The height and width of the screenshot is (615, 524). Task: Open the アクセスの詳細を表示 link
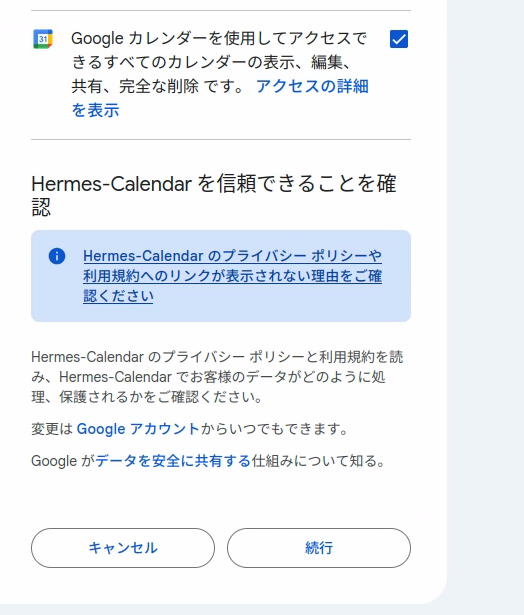[x=220, y=98]
